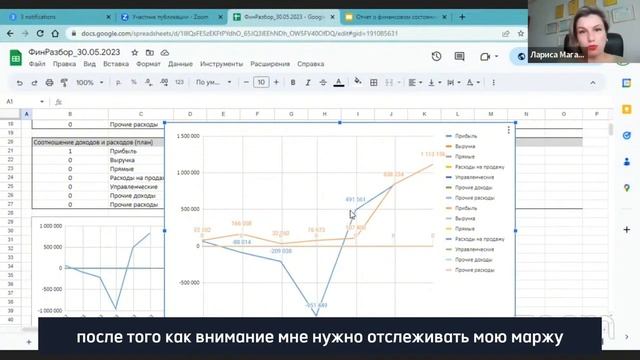
Task: Open the 123 number format menu
Action: click(180, 83)
